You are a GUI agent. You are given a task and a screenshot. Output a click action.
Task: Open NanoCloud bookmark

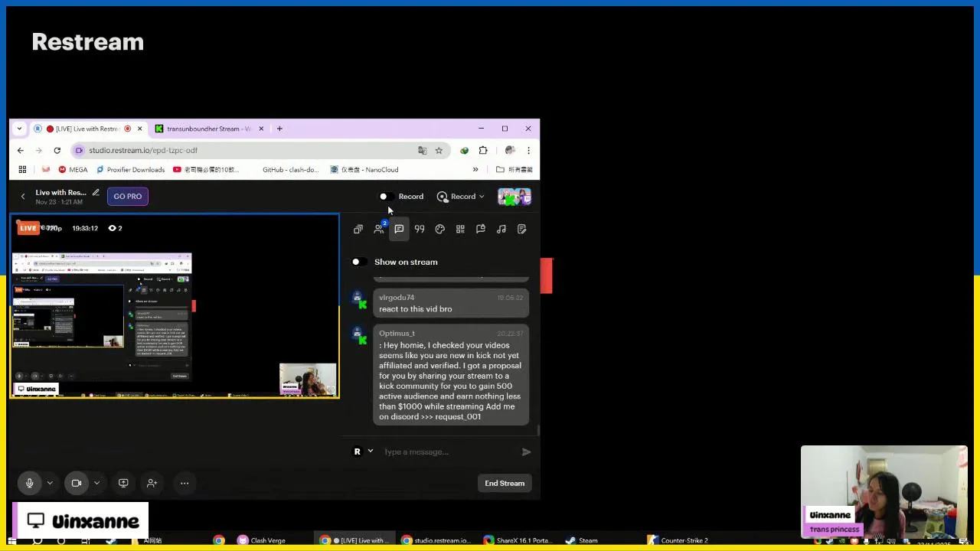tap(364, 170)
